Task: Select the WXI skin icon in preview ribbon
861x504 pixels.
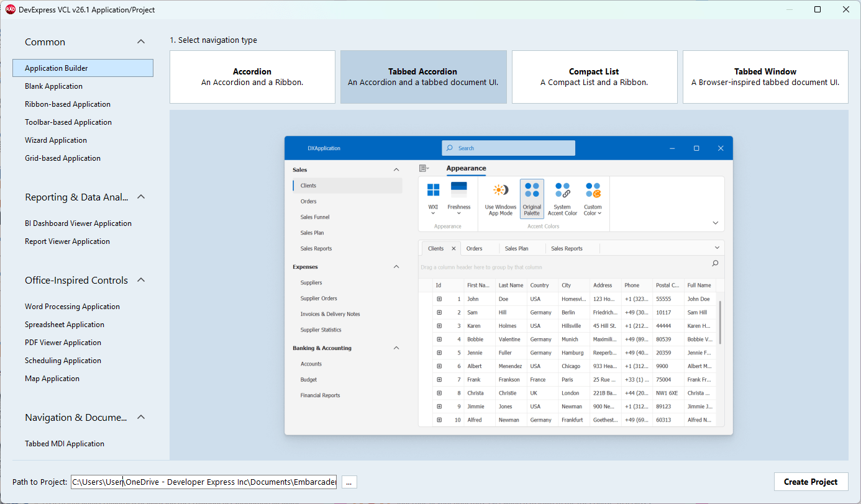Action: pyautogui.click(x=433, y=190)
